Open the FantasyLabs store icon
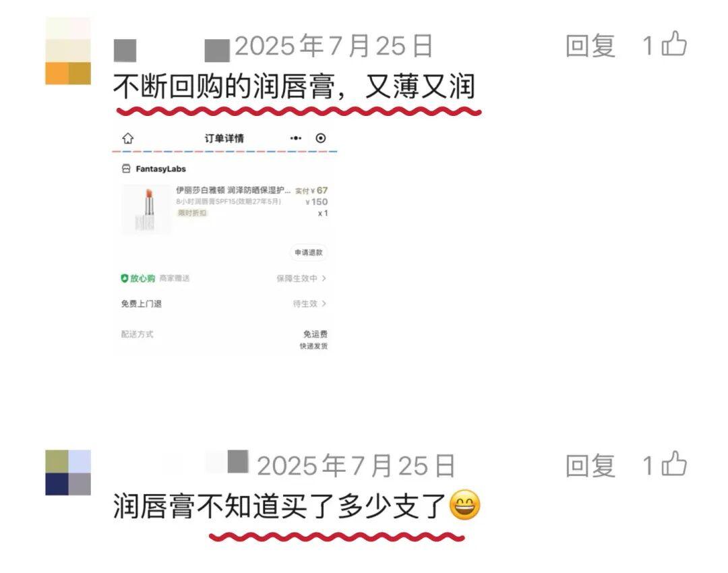This screenshot has width=728, height=573. [126, 169]
